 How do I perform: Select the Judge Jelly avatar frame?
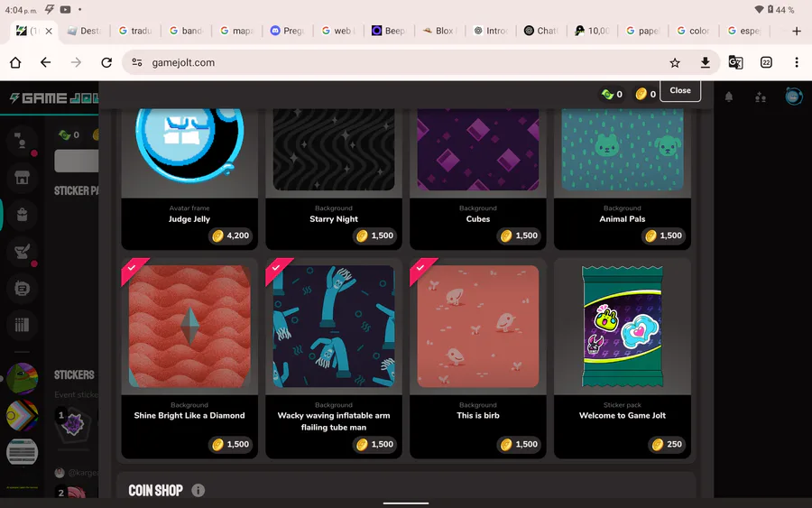click(189, 179)
